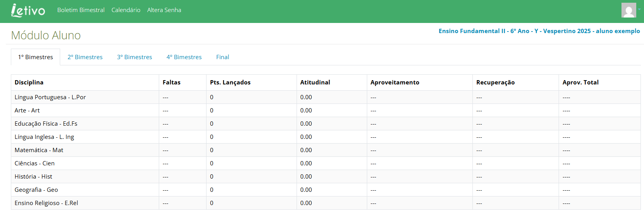Select the Língua Portuguesa - L.Por row
Viewport: 644px width, 214px height.
50,97
